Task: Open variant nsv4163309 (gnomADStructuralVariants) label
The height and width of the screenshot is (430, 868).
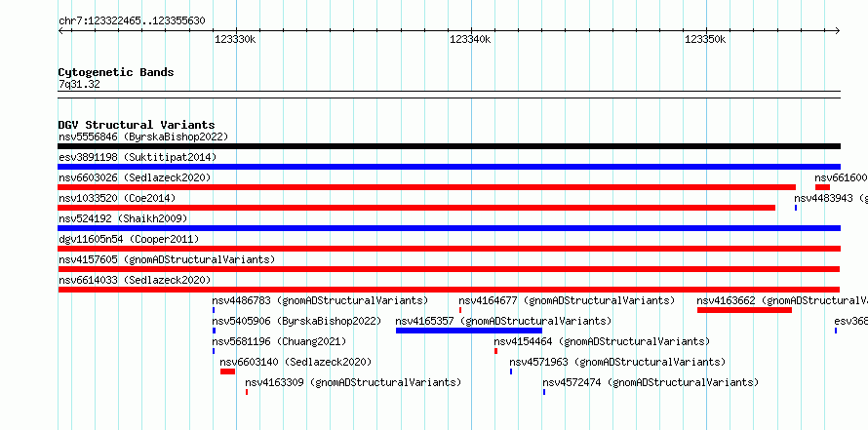Action: click(x=353, y=382)
